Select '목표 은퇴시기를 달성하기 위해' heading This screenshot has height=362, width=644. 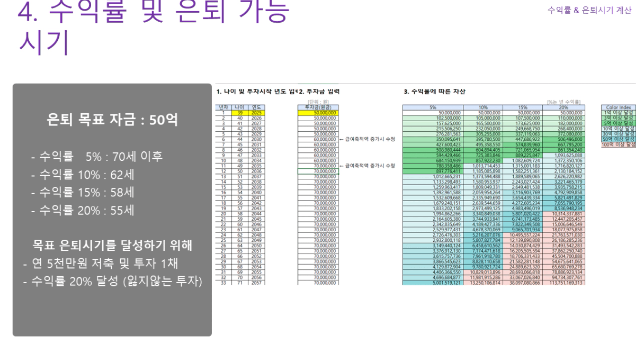pyautogui.click(x=112, y=246)
